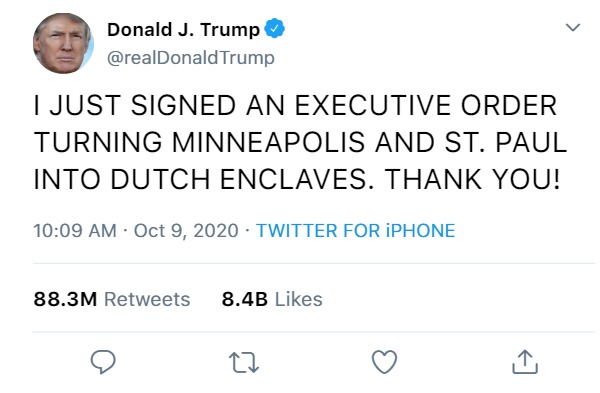Click the Oct 9, 2020 date
Image resolution: width=600 pixels, height=393 pixels.
186,231
